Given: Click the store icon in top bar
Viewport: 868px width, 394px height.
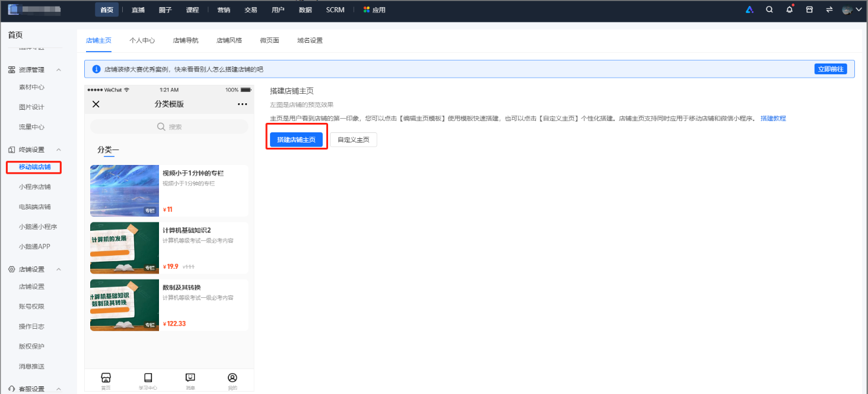Looking at the screenshot, I should (x=809, y=9).
